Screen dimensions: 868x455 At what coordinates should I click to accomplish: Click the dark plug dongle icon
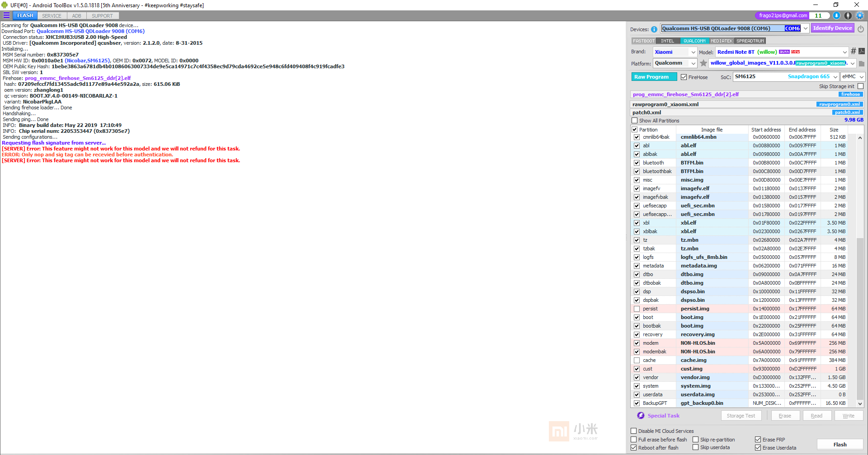pos(848,15)
